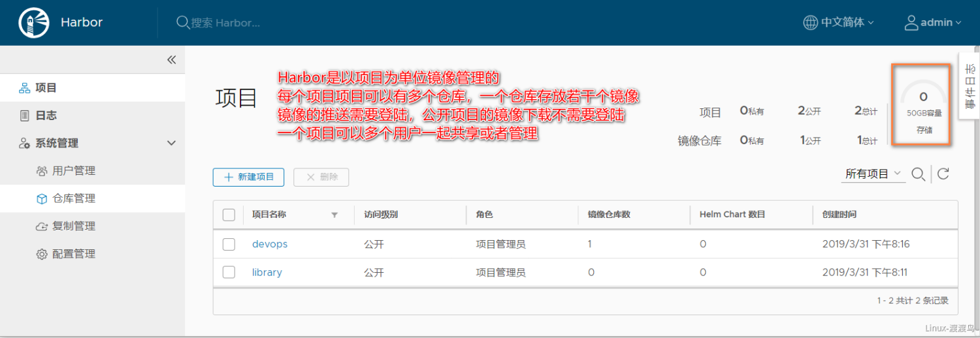Open 复制管理 in the sidebar
The image size is (980, 338).
(x=74, y=226)
